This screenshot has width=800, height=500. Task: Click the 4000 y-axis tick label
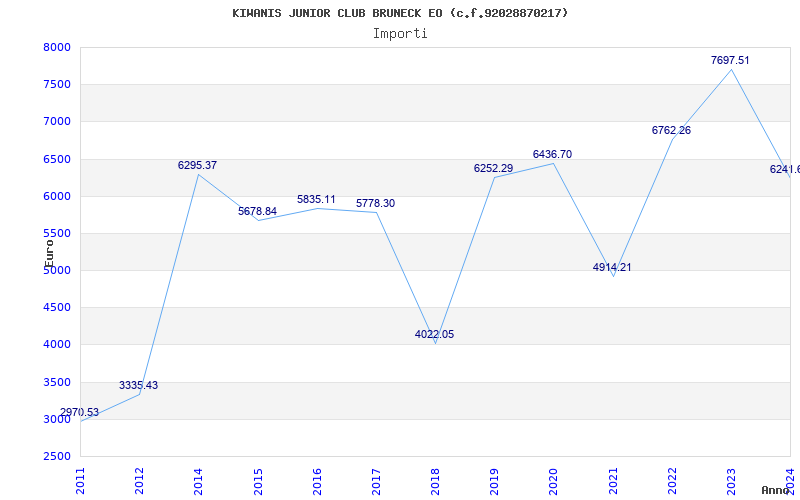pyautogui.click(x=57, y=345)
